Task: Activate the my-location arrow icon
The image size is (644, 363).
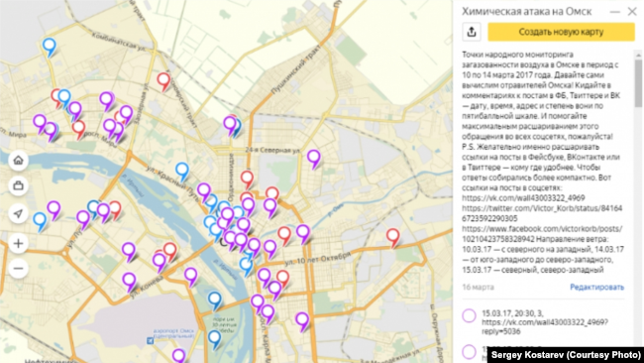Action: tap(18, 214)
